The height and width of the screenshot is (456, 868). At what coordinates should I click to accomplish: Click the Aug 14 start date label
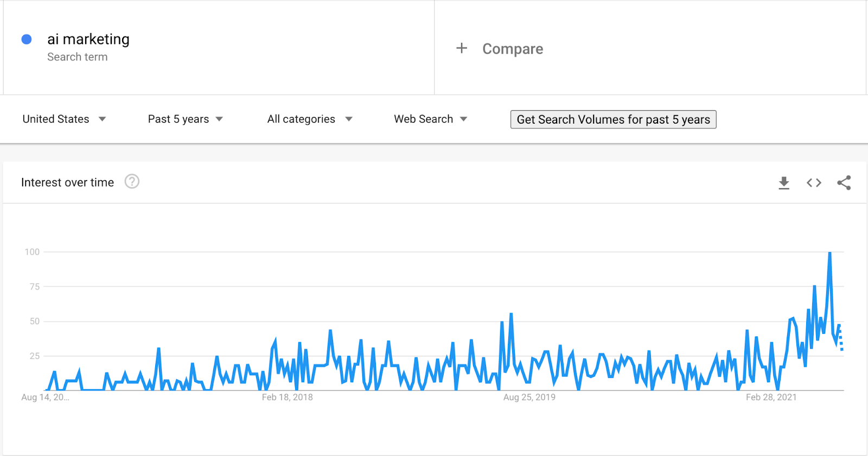click(45, 397)
